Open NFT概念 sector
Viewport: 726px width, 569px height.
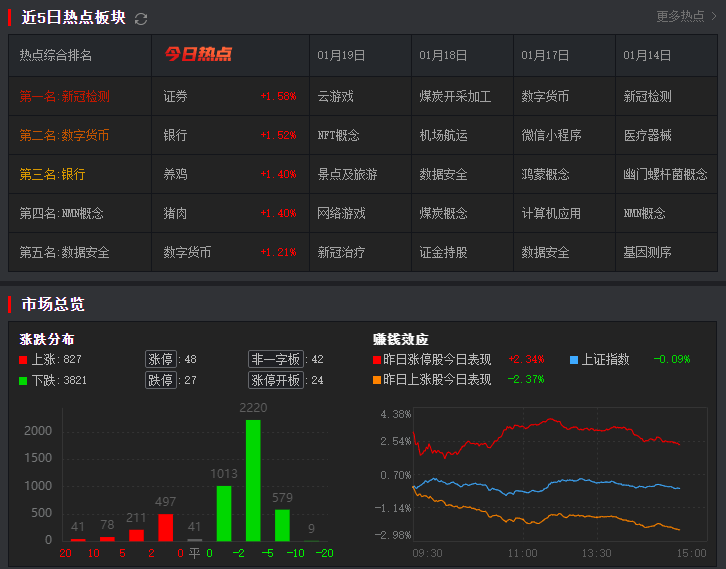338,135
